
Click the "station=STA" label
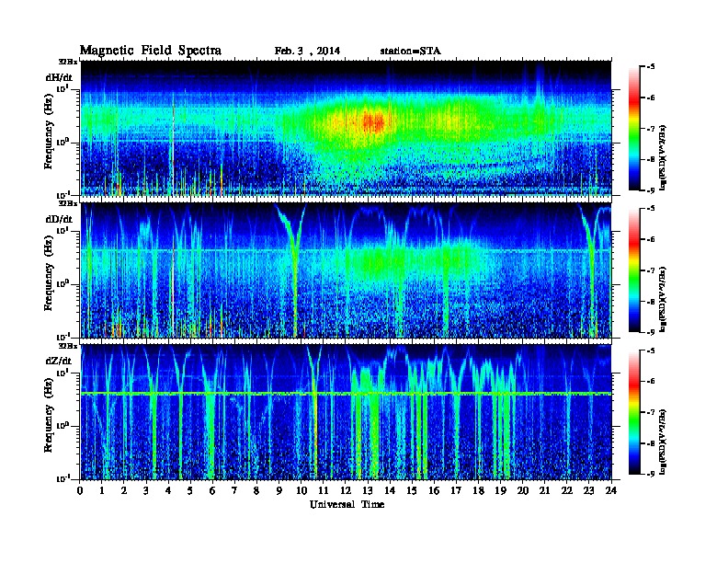point(410,52)
